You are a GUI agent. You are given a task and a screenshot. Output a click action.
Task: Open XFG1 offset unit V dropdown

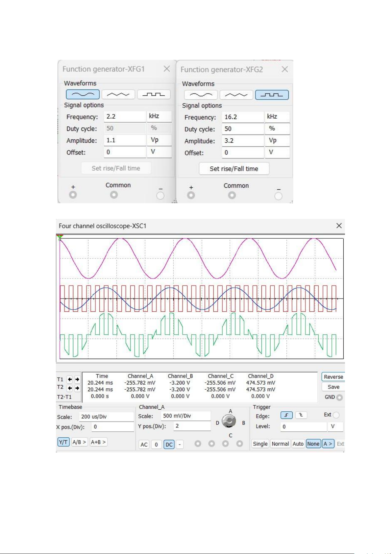[159, 152]
